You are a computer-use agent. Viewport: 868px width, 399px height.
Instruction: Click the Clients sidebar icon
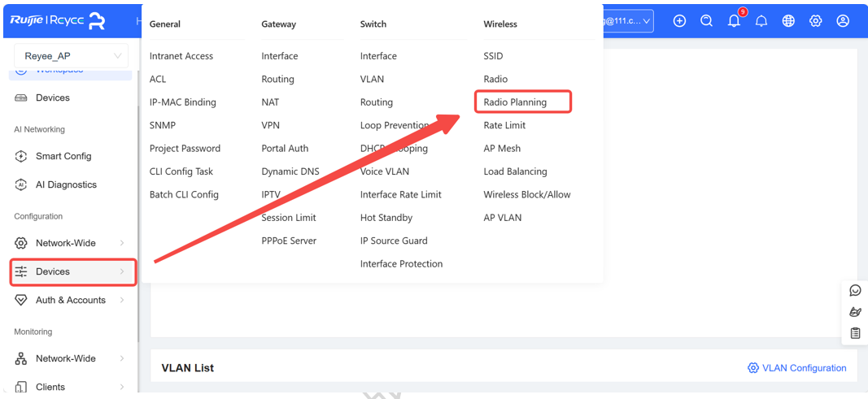click(x=20, y=387)
